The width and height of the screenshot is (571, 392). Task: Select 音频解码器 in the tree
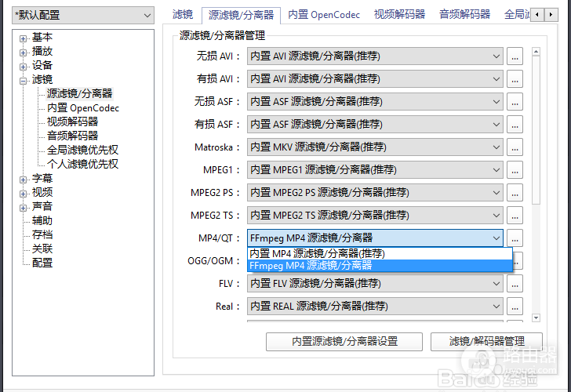(x=72, y=136)
